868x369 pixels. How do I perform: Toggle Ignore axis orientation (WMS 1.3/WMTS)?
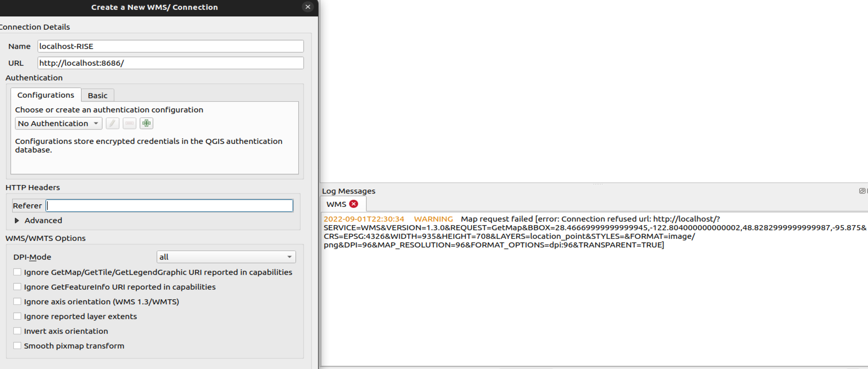click(x=17, y=301)
